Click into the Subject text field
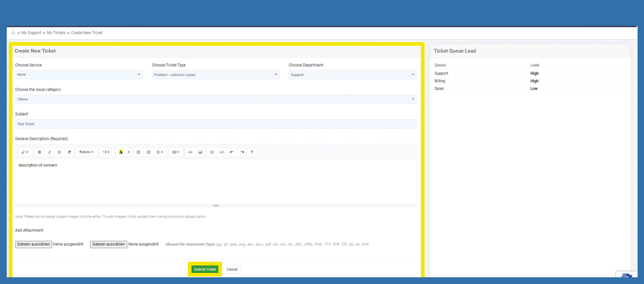This screenshot has height=284, width=644. pos(216,124)
